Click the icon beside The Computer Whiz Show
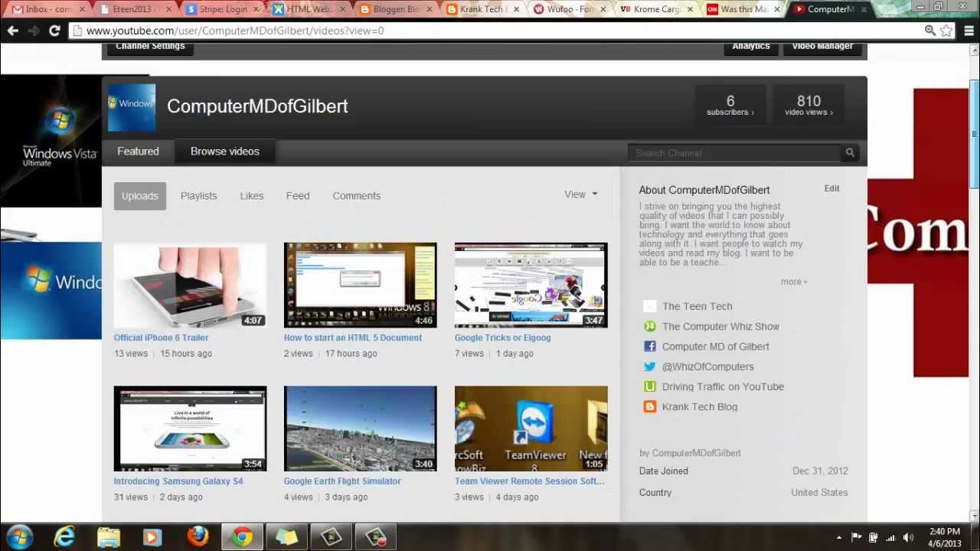The height and width of the screenshot is (551, 980). pyautogui.click(x=650, y=326)
